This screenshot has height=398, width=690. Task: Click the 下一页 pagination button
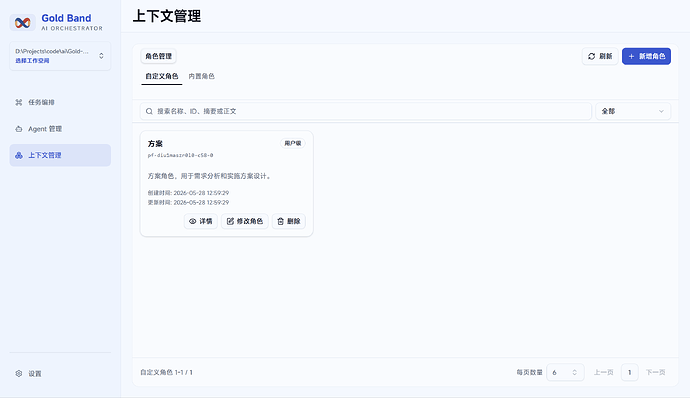[x=655, y=372]
